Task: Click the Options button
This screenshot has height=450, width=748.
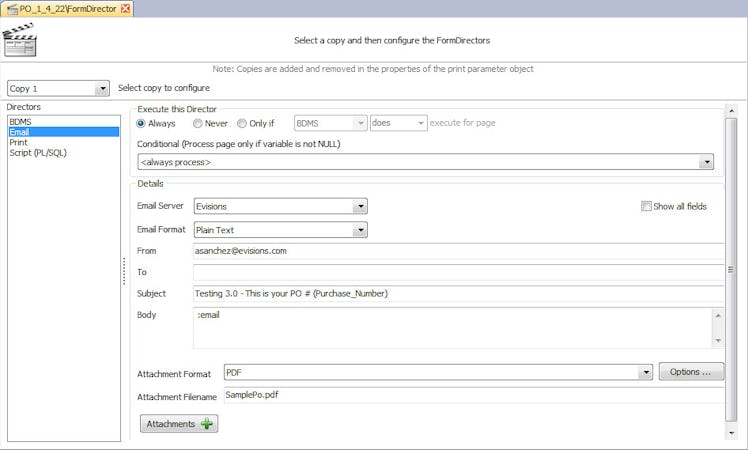Action: pyautogui.click(x=691, y=372)
